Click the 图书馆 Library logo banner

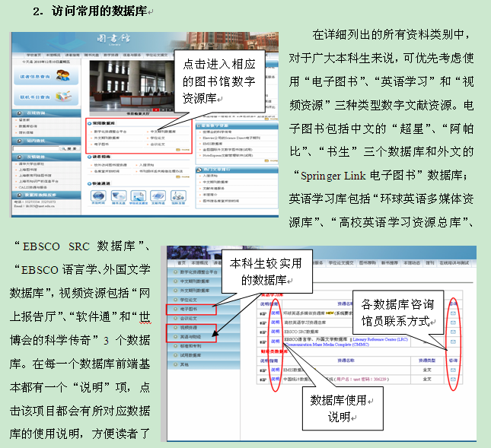coord(113,40)
